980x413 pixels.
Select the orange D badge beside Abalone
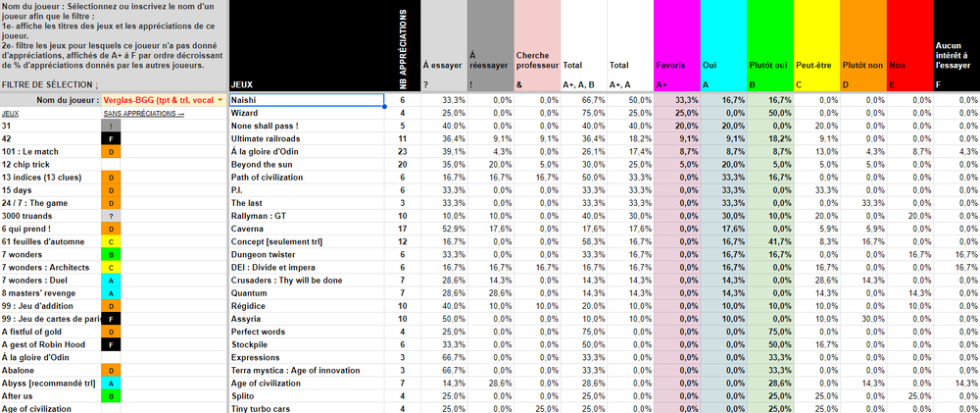click(x=114, y=369)
